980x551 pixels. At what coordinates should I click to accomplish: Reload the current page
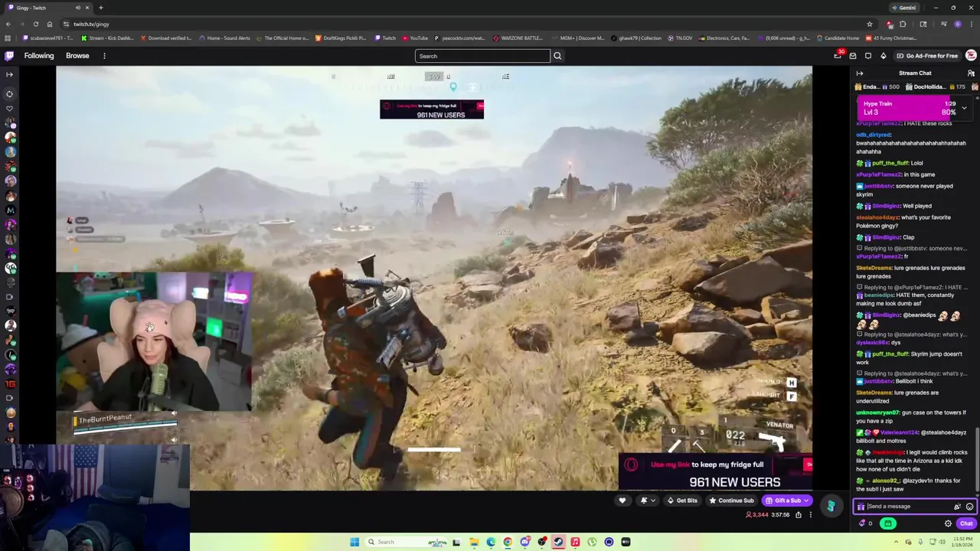[x=36, y=24]
